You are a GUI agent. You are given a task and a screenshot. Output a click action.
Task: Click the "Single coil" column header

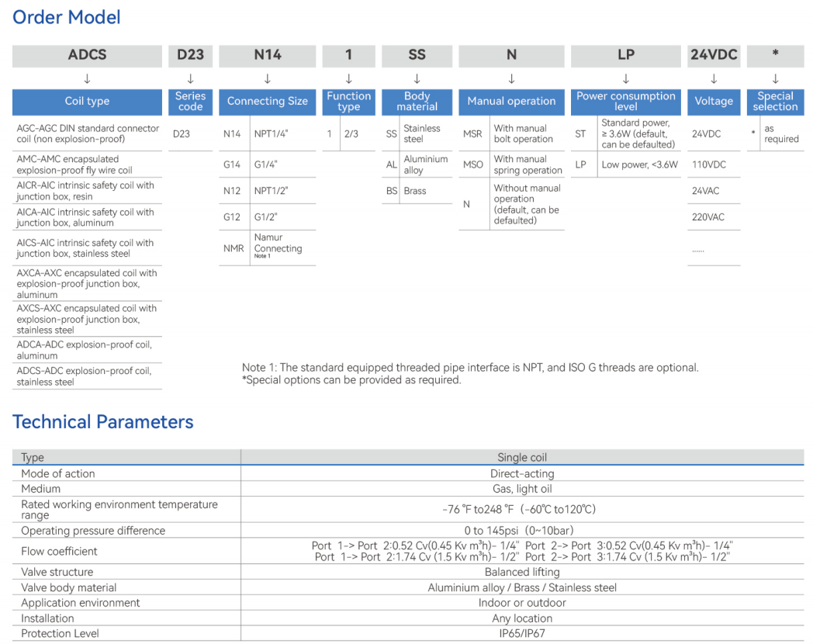pyautogui.click(x=522, y=457)
